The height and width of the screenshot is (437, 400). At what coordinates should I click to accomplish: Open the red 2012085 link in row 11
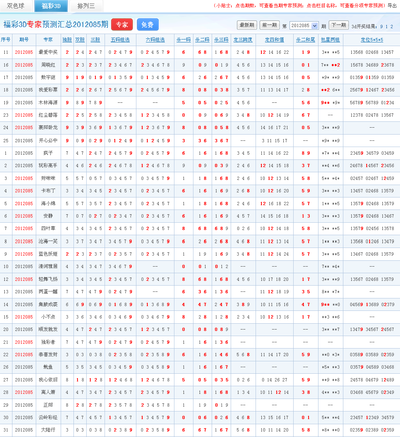click(24, 52)
